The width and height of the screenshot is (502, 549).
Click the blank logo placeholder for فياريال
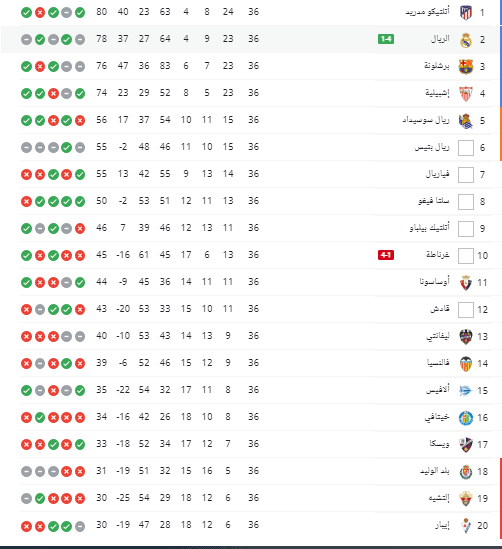pos(466,175)
